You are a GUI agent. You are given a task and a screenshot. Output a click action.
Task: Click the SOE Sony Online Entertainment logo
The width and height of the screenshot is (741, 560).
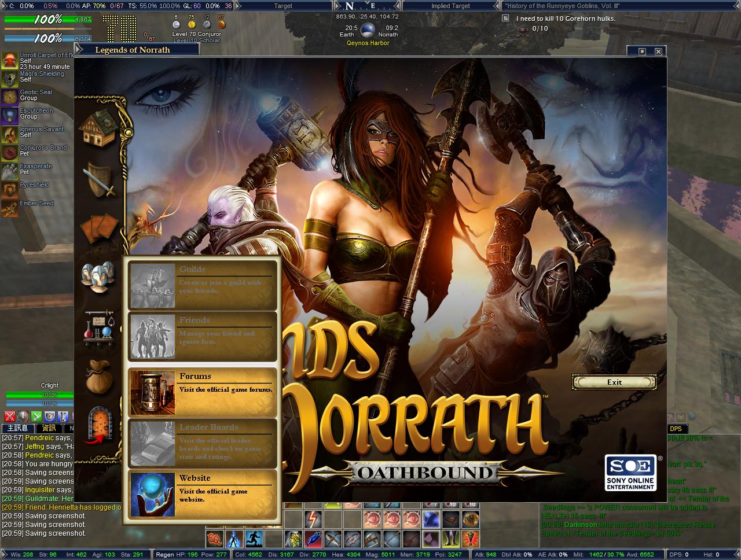(630, 473)
